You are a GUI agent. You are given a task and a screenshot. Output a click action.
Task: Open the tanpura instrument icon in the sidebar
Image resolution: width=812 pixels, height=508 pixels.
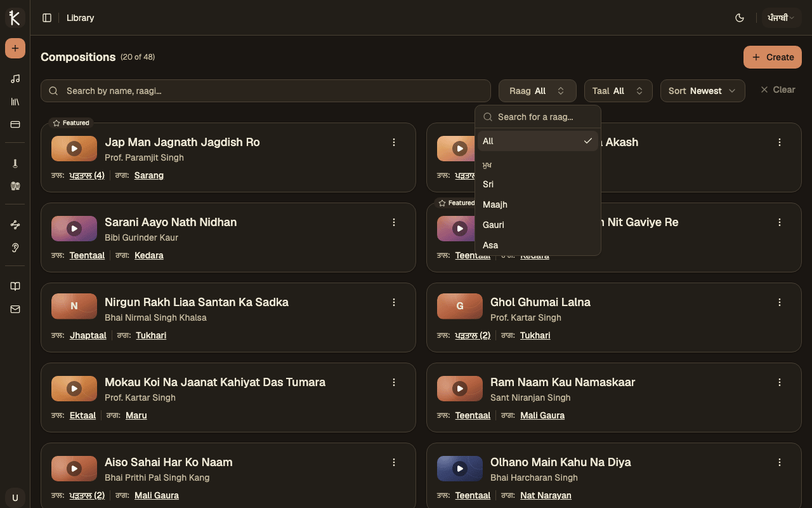point(15,163)
